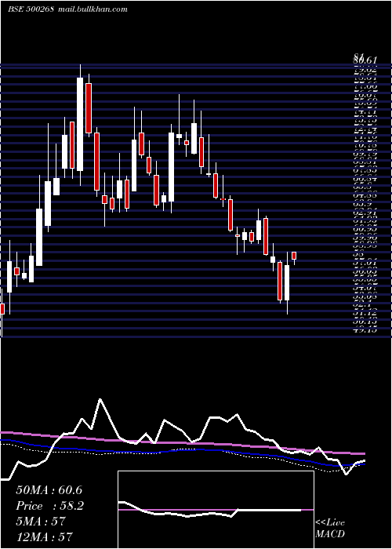392x549 pixels.
Task: Click the 12MA : 57 readout
Action: [44, 536]
